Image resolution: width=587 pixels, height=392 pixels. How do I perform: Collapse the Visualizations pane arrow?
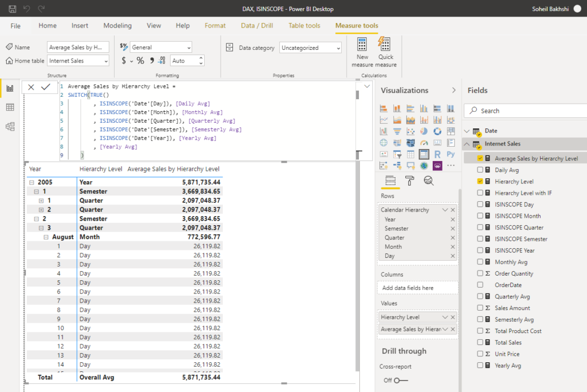(454, 90)
